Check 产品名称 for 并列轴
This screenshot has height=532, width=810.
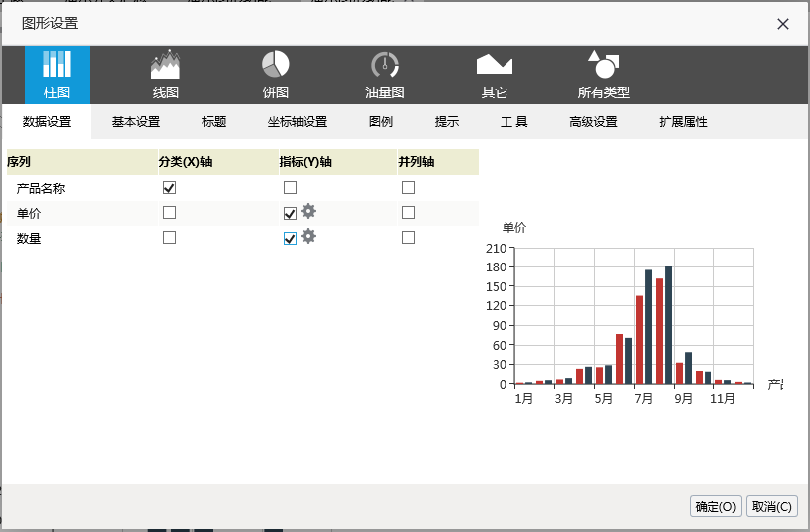(408, 187)
